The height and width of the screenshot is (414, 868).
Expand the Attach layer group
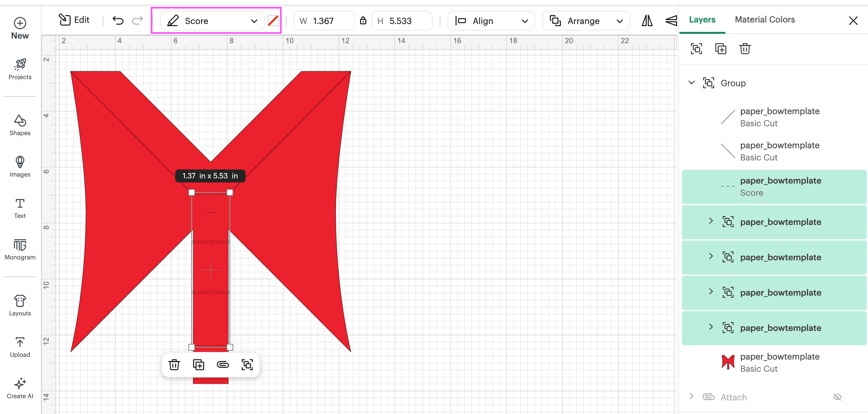click(x=691, y=397)
